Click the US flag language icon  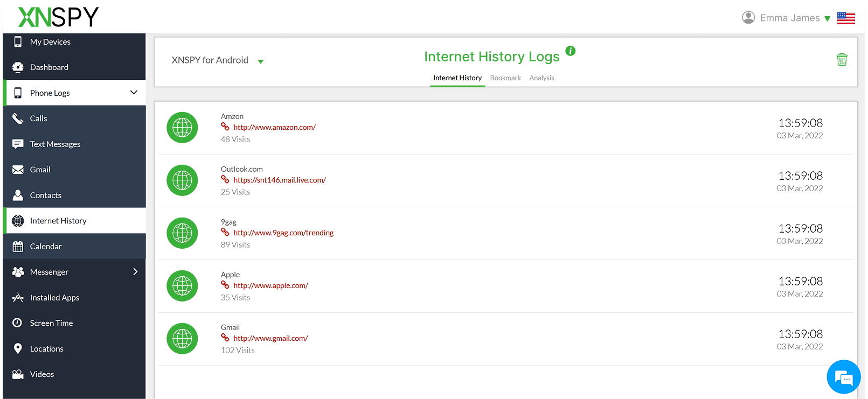(845, 18)
